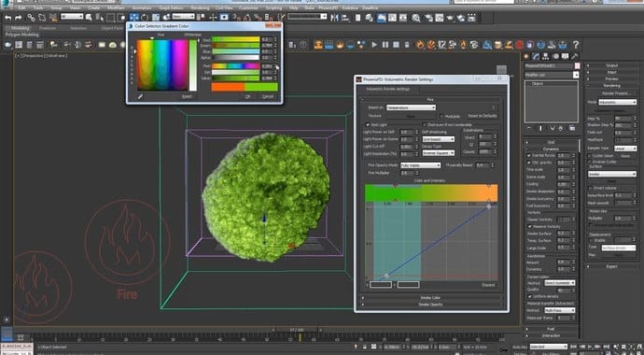
Task: Click the Phoenix particles dots icon
Action: [361, 45]
